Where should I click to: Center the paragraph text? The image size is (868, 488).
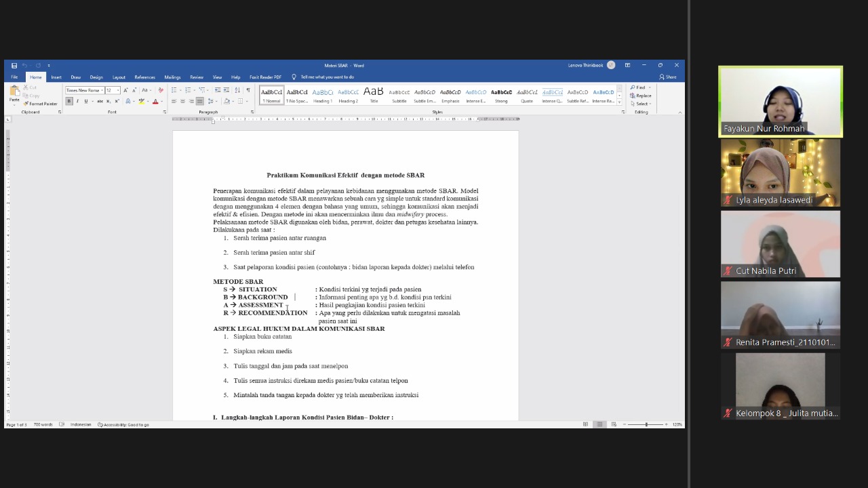pyautogui.click(x=182, y=101)
